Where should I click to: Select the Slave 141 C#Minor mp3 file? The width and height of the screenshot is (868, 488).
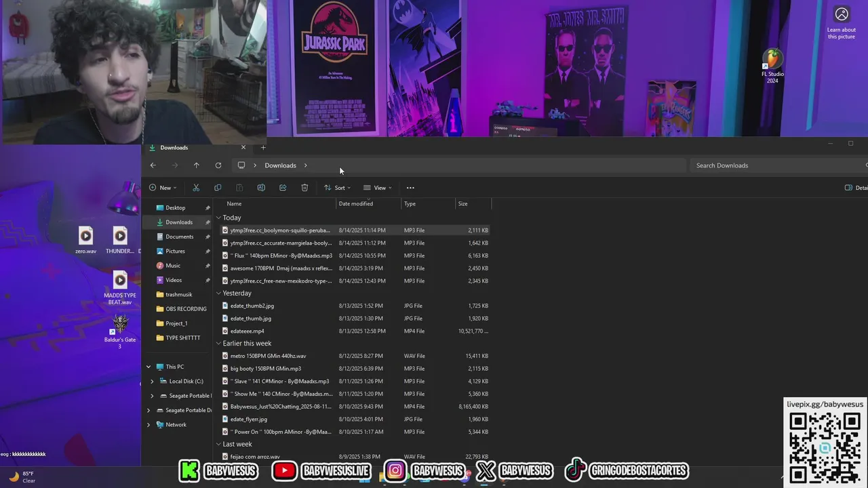[355, 381]
